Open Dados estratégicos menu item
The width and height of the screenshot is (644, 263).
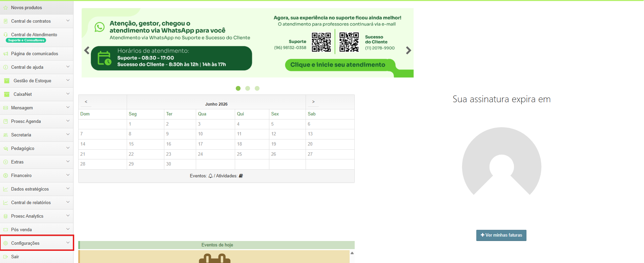(x=37, y=189)
